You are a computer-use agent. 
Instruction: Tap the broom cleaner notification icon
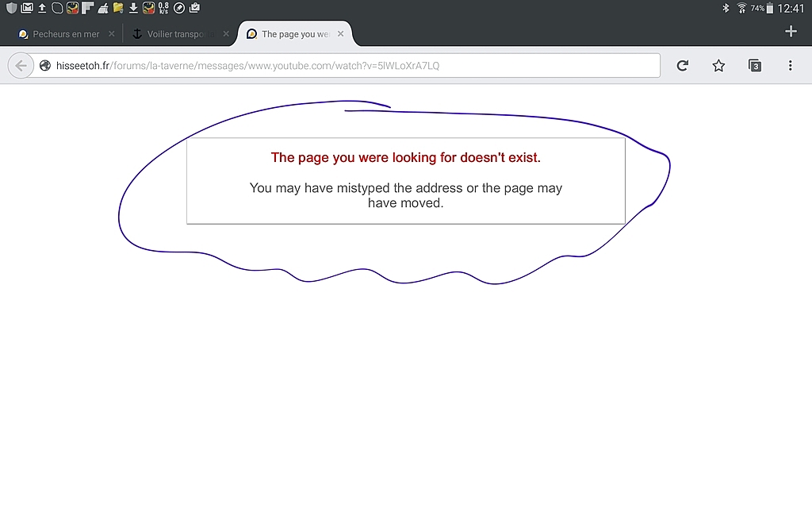click(103, 8)
